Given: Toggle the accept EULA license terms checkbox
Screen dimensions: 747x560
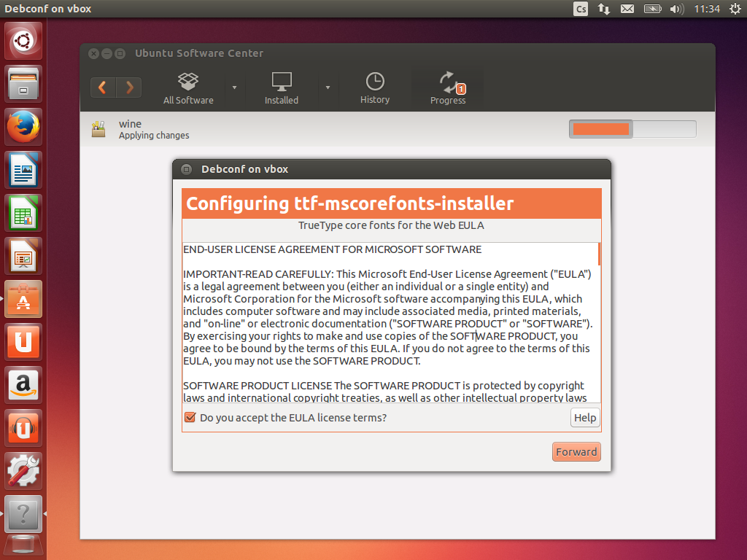Looking at the screenshot, I should 190,418.
